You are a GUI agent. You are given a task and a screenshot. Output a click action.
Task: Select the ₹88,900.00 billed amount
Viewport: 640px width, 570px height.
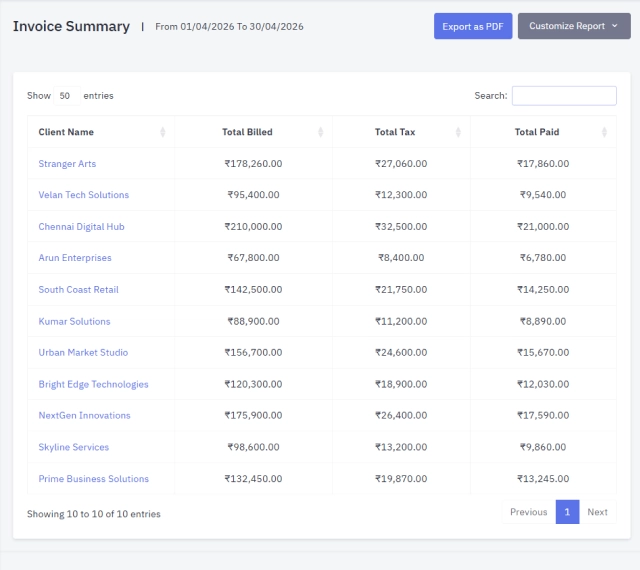click(253, 321)
